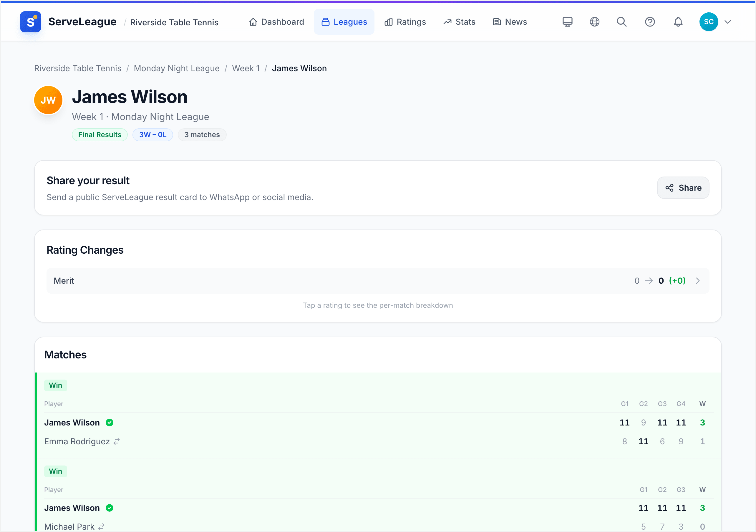Click the ServeLeague brand name
The width and height of the screenshot is (756, 532).
point(82,22)
